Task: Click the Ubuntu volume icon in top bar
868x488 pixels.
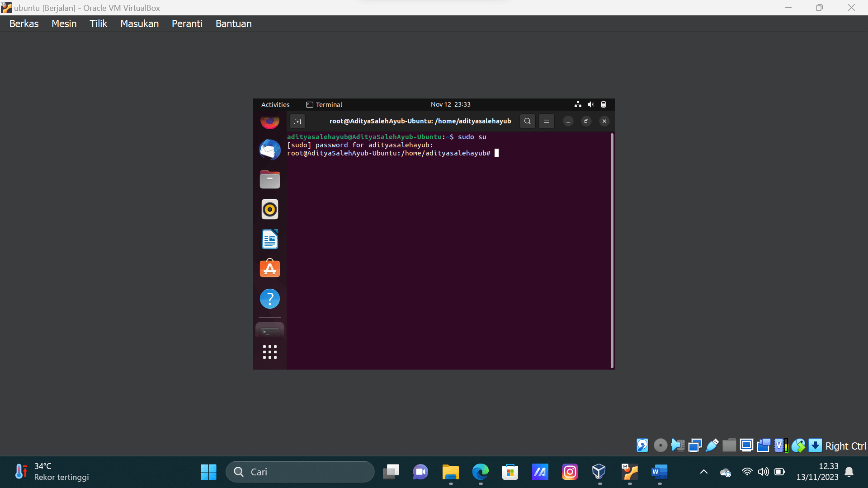Action: [590, 104]
